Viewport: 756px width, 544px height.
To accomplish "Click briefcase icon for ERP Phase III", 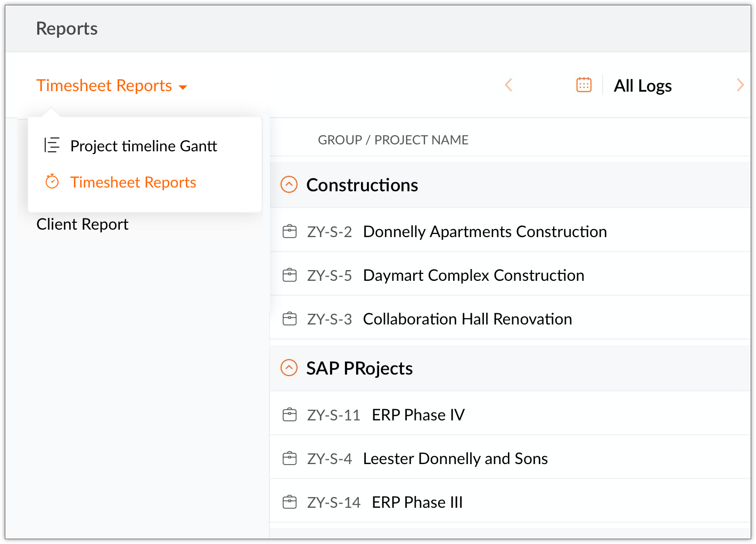I will 290,502.
